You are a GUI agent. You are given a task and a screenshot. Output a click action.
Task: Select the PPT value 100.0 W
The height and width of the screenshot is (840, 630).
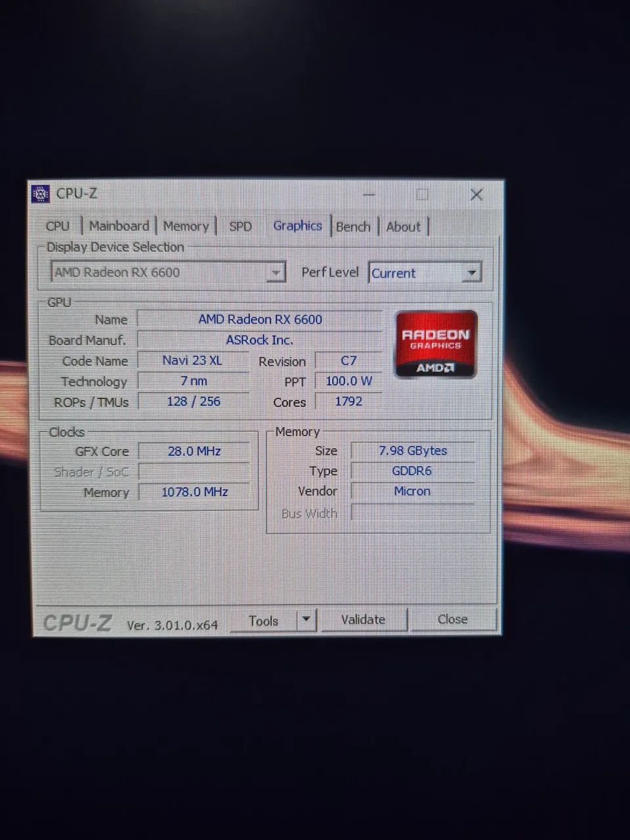(348, 381)
